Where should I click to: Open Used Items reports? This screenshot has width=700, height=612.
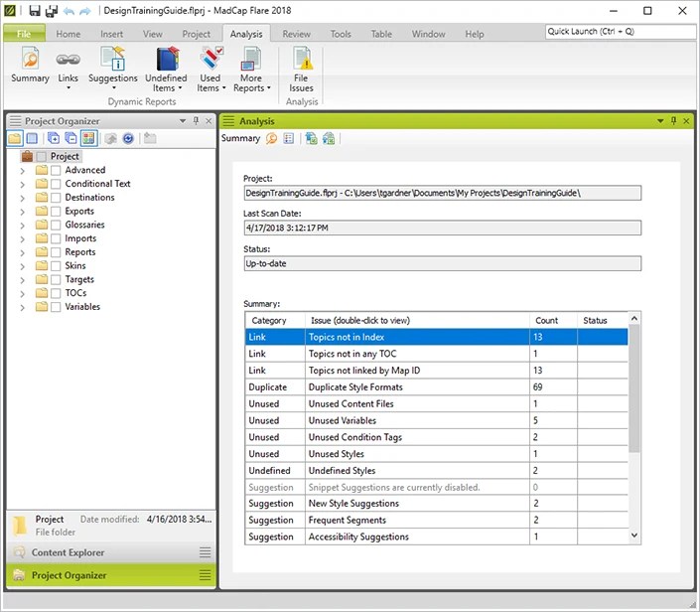coord(210,70)
